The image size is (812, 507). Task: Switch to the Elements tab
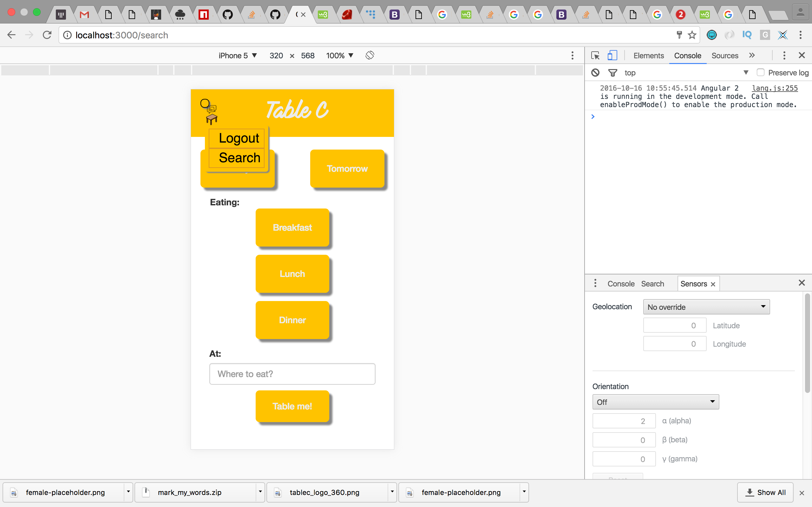[x=648, y=55]
